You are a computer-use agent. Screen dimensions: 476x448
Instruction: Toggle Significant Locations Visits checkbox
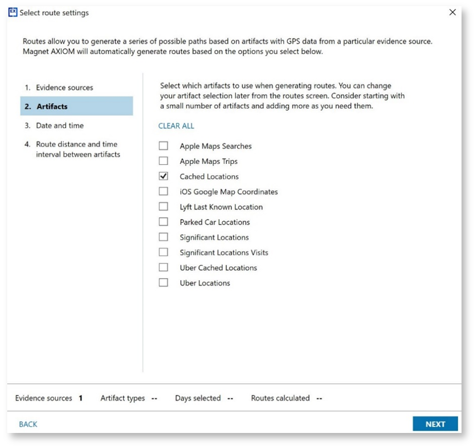point(163,252)
